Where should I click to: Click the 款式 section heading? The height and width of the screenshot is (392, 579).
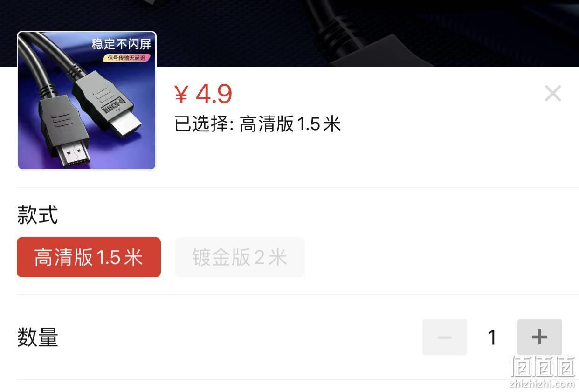click(38, 215)
